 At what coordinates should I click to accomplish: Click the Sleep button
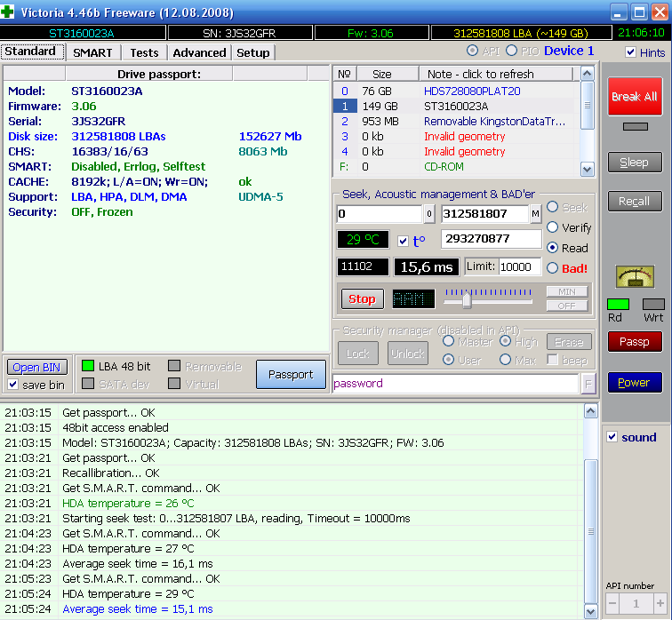click(x=635, y=163)
